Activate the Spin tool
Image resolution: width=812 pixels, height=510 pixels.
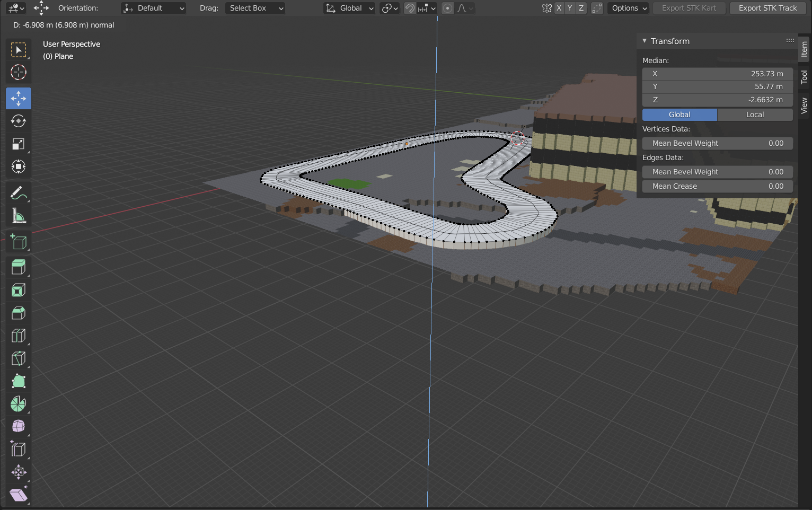(x=19, y=404)
